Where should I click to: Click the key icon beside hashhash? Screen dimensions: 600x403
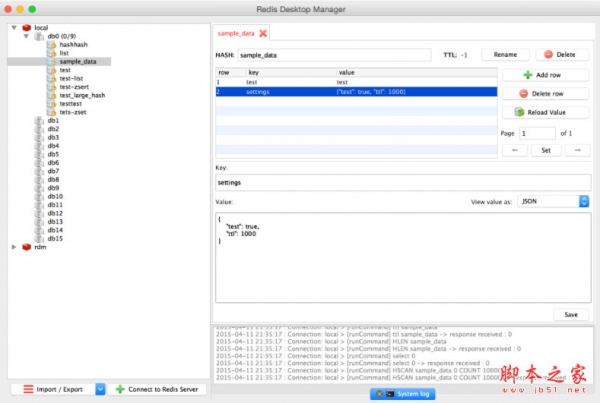click(52, 45)
